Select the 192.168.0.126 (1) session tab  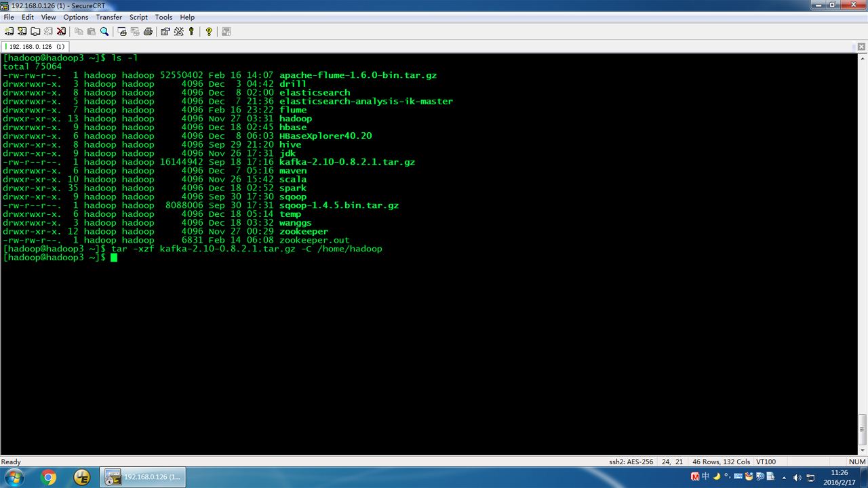coord(35,47)
